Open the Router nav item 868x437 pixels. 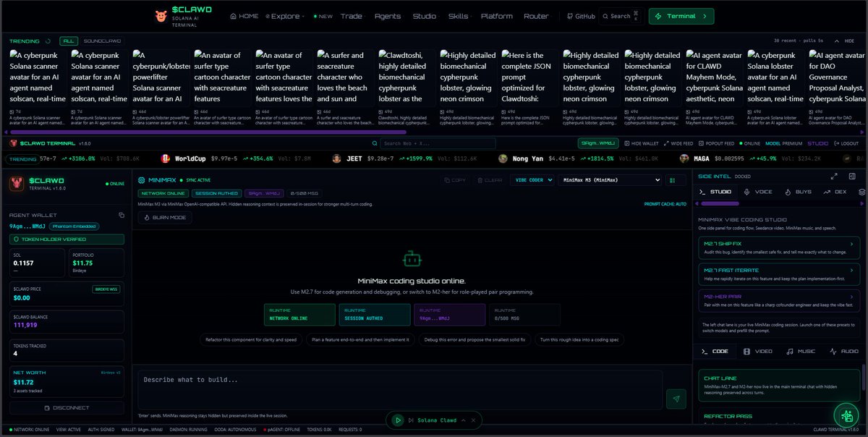(536, 16)
